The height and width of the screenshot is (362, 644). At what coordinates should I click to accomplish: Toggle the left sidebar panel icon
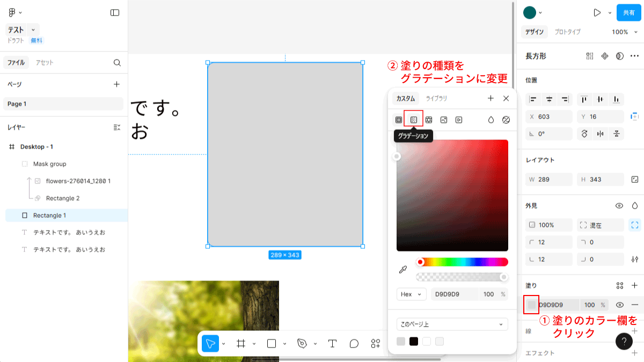(115, 12)
